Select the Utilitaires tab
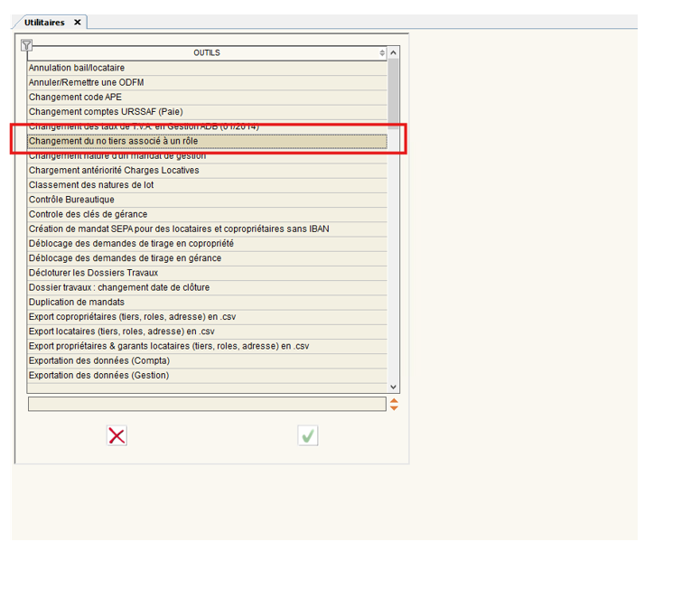 pyautogui.click(x=44, y=23)
